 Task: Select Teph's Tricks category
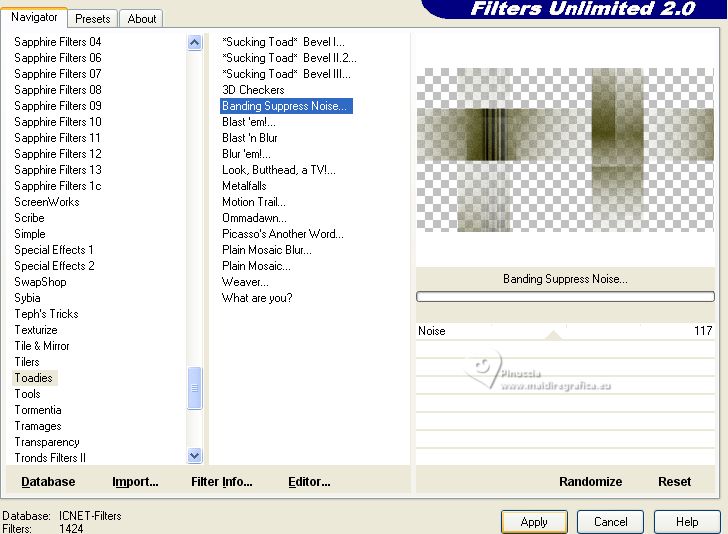46,314
